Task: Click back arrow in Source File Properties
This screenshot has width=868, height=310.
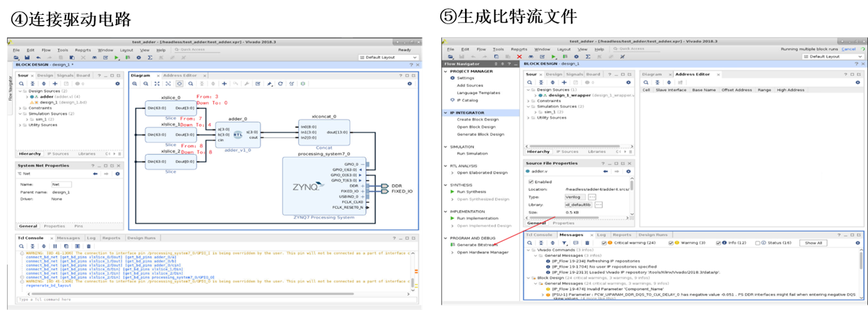Action: coord(605,171)
